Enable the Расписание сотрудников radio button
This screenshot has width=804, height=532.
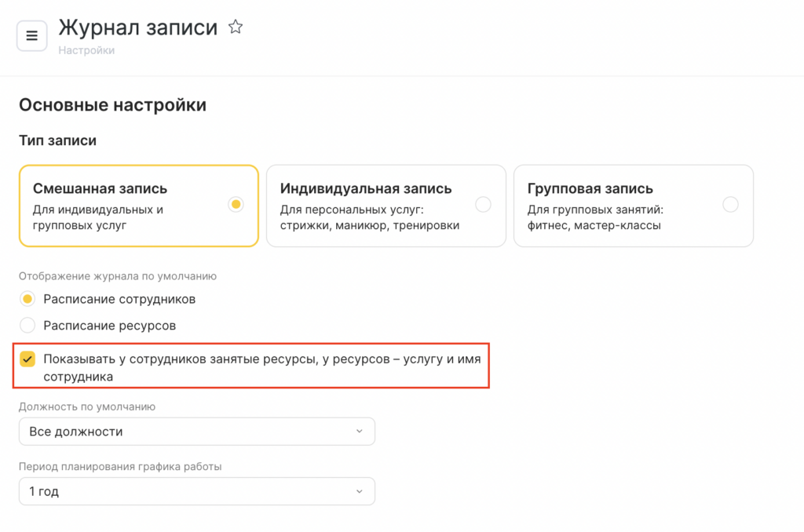(x=27, y=299)
